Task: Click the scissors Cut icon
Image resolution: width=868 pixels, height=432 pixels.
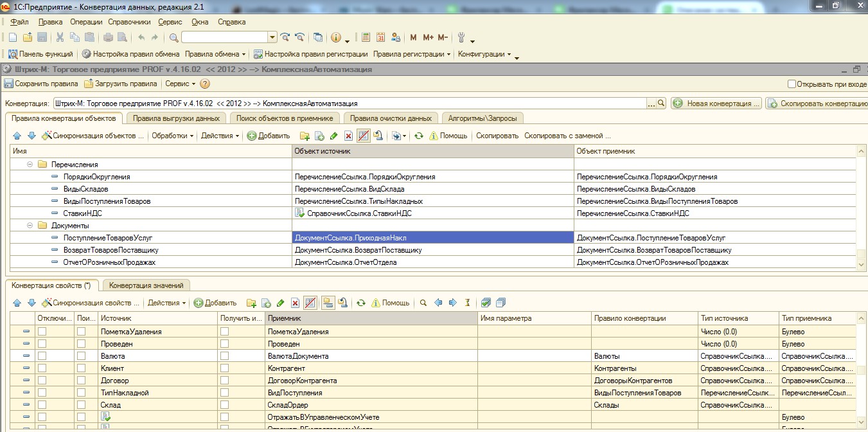Action: point(60,37)
